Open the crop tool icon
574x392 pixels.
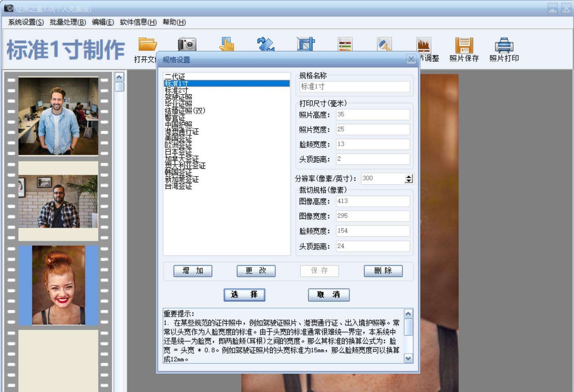coord(305,44)
